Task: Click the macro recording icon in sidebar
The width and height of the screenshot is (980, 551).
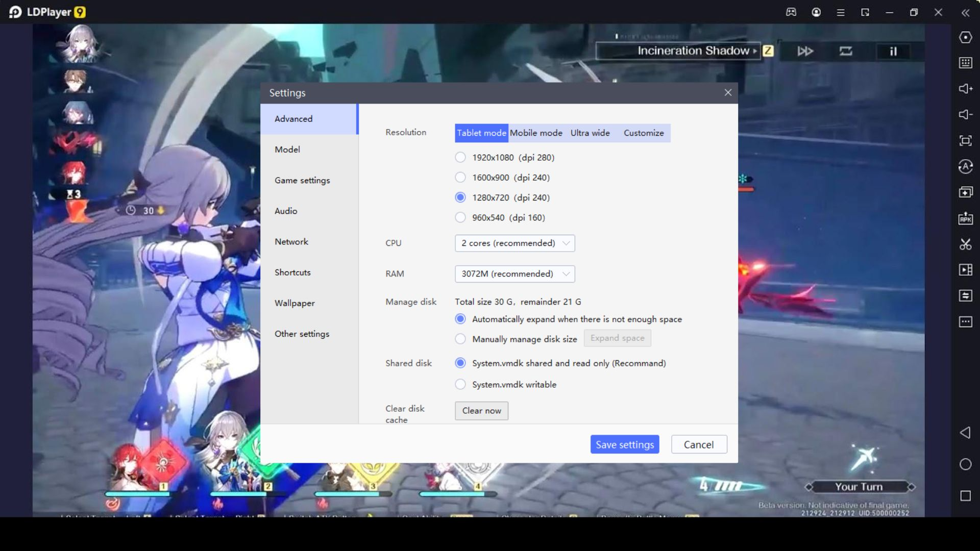Action: click(965, 270)
